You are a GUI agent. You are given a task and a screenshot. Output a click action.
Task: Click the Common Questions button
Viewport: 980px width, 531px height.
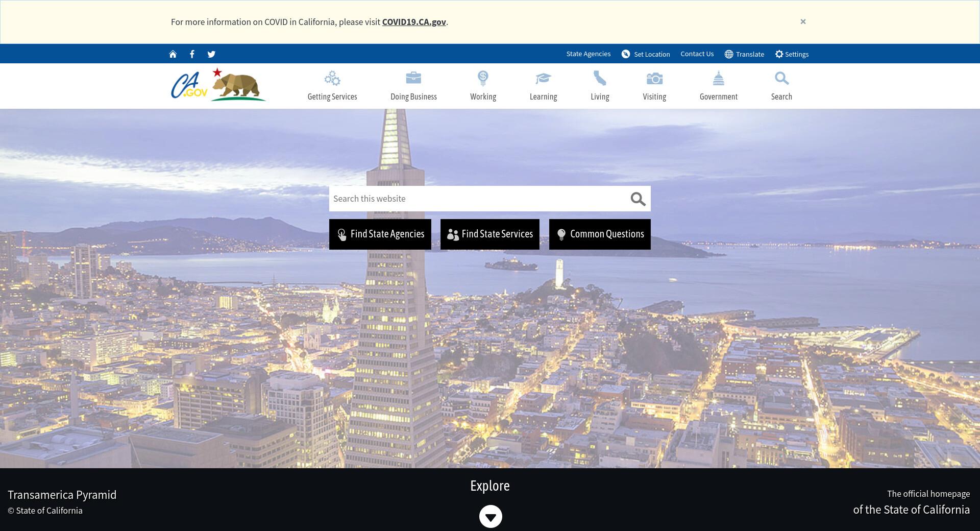[600, 234]
